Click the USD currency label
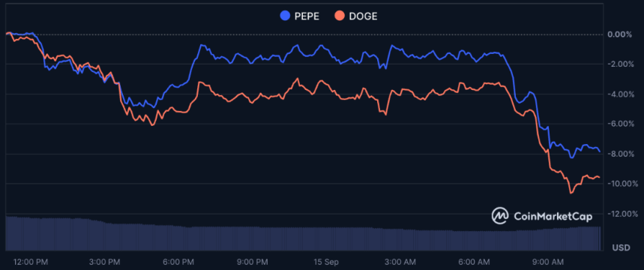 point(622,247)
